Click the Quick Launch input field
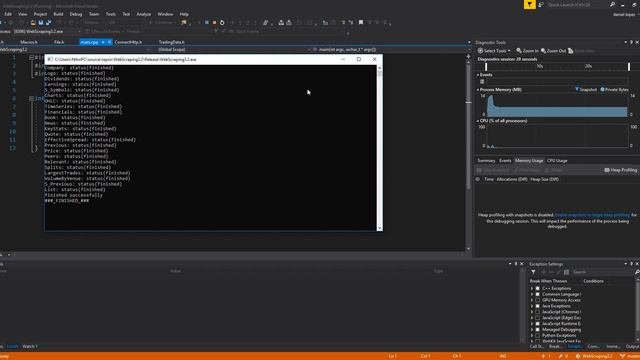640x360 pixels. (578, 4)
